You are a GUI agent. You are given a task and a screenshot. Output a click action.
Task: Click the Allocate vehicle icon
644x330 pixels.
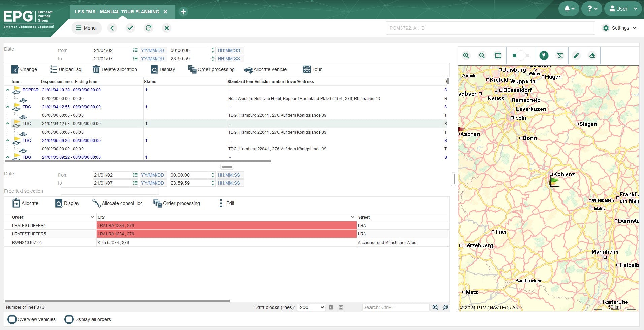pyautogui.click(x=248, y=70)
